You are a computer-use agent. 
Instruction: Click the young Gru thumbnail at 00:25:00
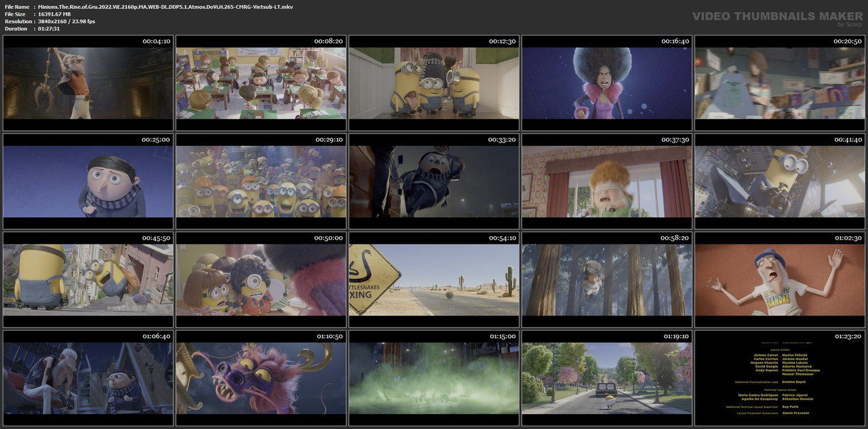(88, 181)
